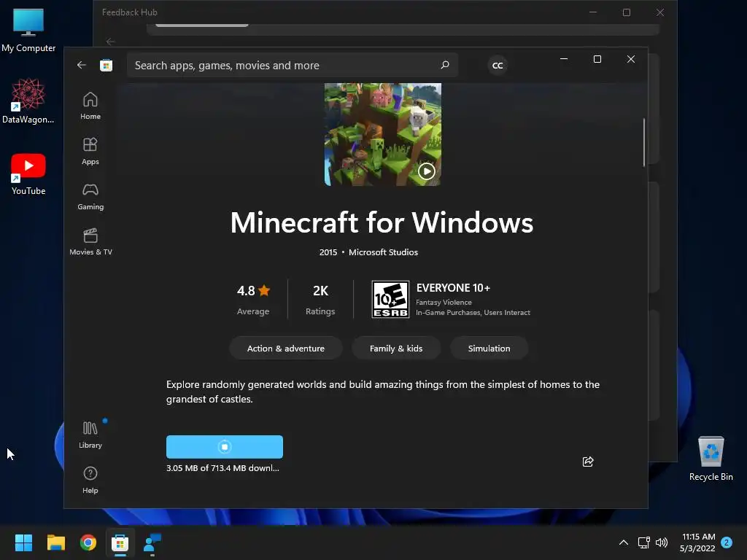Click Microsoft Store taskbar icon
This screenshot has height=560, width=747.
coord(120,542)
